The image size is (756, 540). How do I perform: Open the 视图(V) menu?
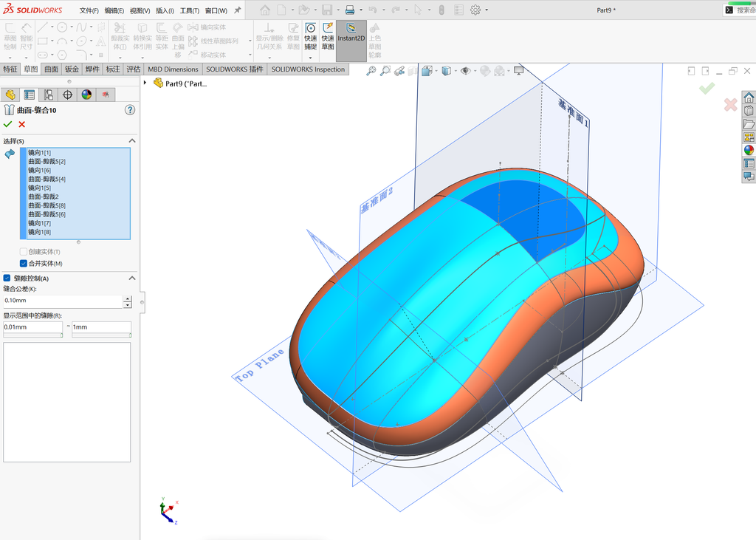140,10
